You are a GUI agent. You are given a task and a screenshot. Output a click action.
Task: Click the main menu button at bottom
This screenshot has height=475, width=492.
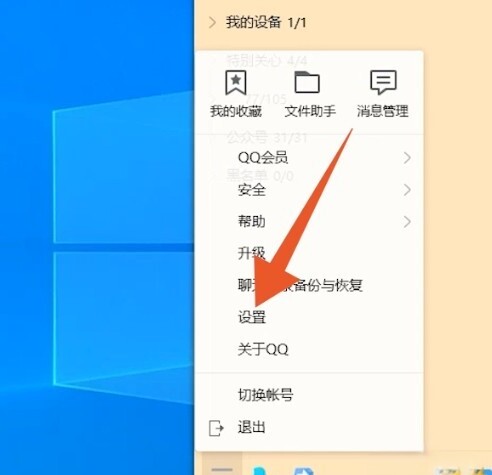pos(222,464)
